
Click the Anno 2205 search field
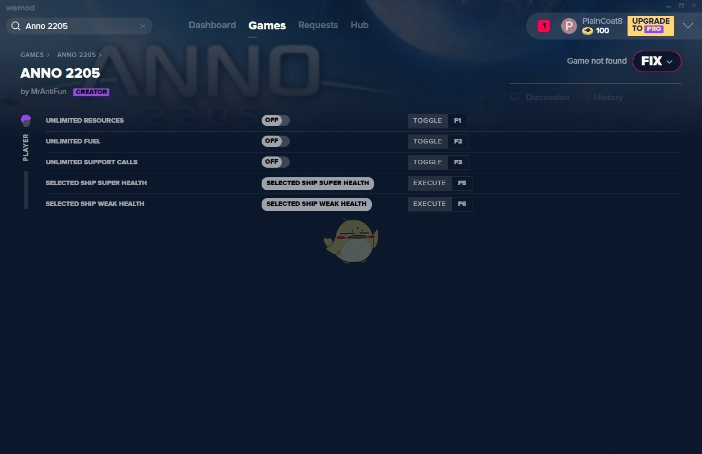(79, 26)
